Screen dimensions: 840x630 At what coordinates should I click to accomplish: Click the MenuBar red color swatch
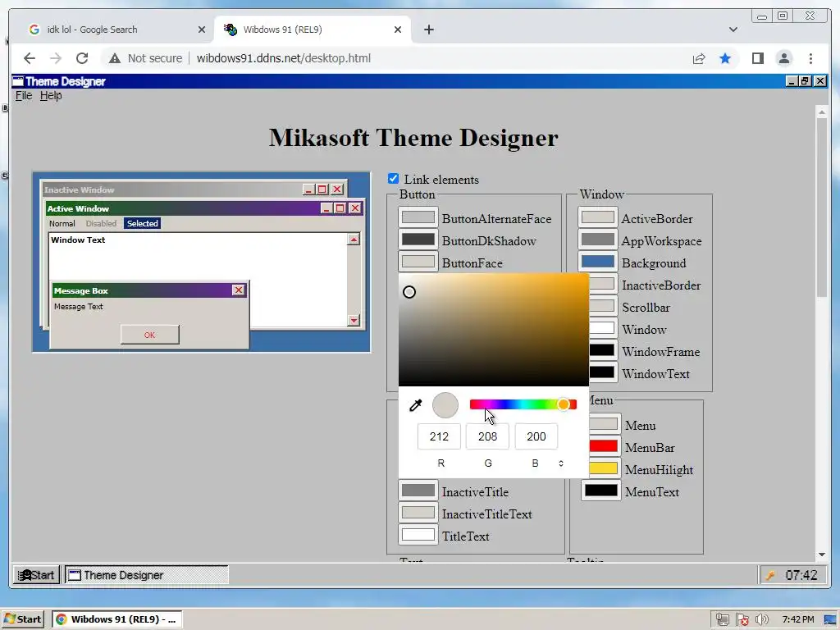603,446
